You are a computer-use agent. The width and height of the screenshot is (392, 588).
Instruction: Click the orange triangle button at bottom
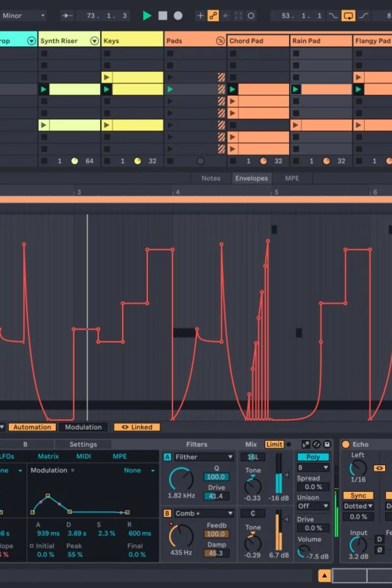point(324,575)
